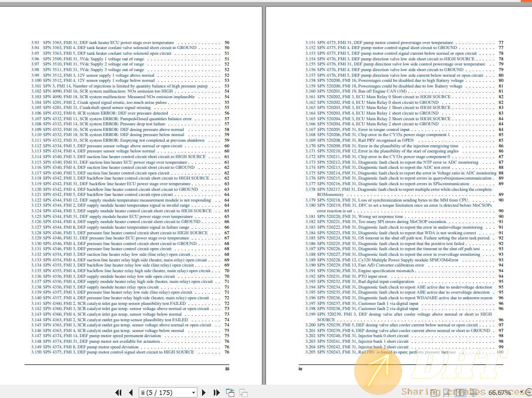Enable continuous page scrolling mode
This screenshot has width=532, height=398.
(x=446, y=392)
